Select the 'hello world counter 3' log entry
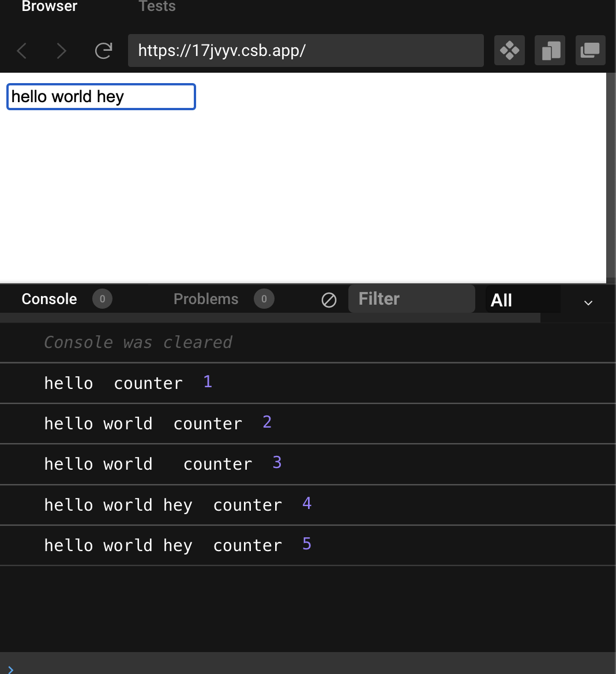The height and width of the screenshot is (674, 616). pos(307,464)
